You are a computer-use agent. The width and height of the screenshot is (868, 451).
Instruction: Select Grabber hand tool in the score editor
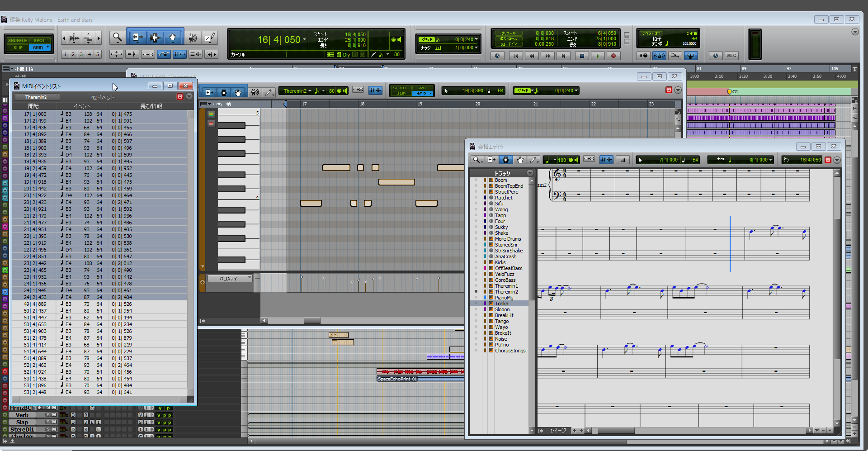[x=520, y=160]
